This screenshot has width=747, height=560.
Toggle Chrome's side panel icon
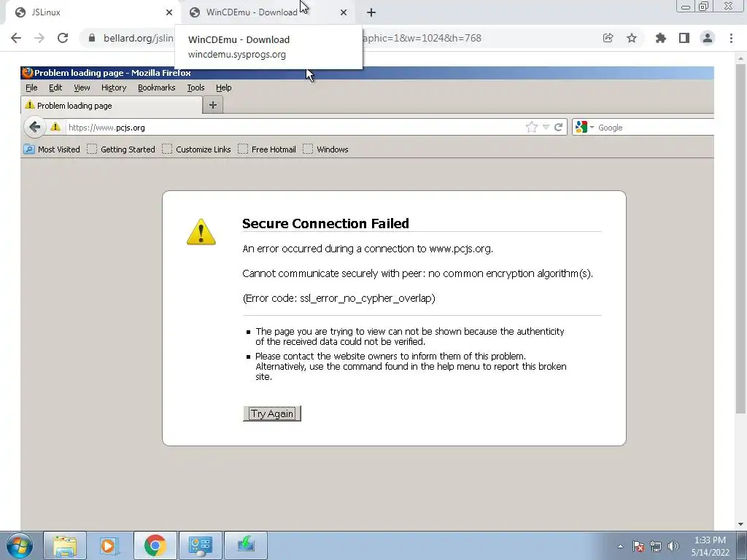(684, 38)
